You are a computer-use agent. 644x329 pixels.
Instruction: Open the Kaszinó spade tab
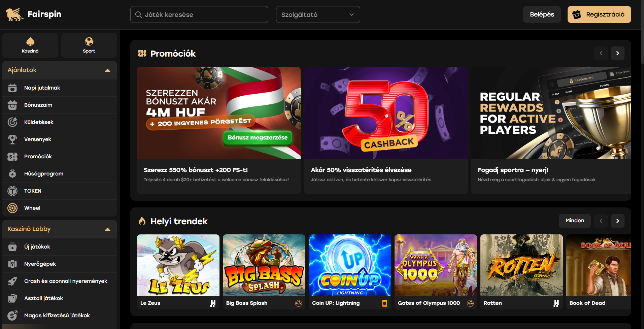click(30, 45)
